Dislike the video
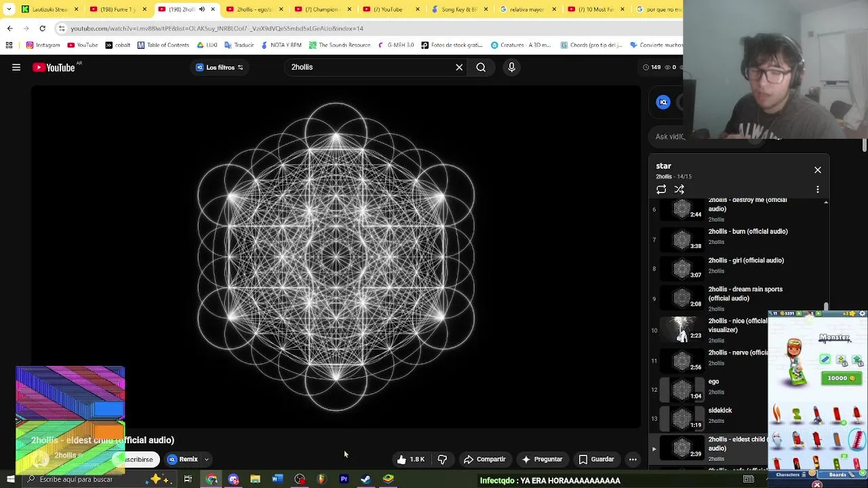The width and height of the screenshot is (868, 488). point(442,460)
